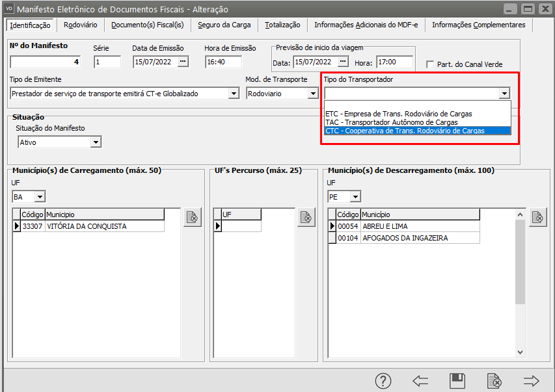Enable Part. do Canal Verde checkbox

click(430, 64)
